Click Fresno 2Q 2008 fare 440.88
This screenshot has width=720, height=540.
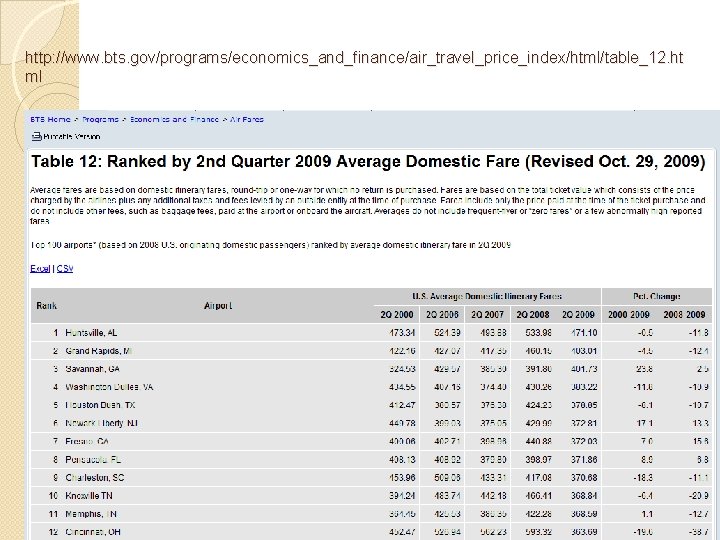point(539,441)
